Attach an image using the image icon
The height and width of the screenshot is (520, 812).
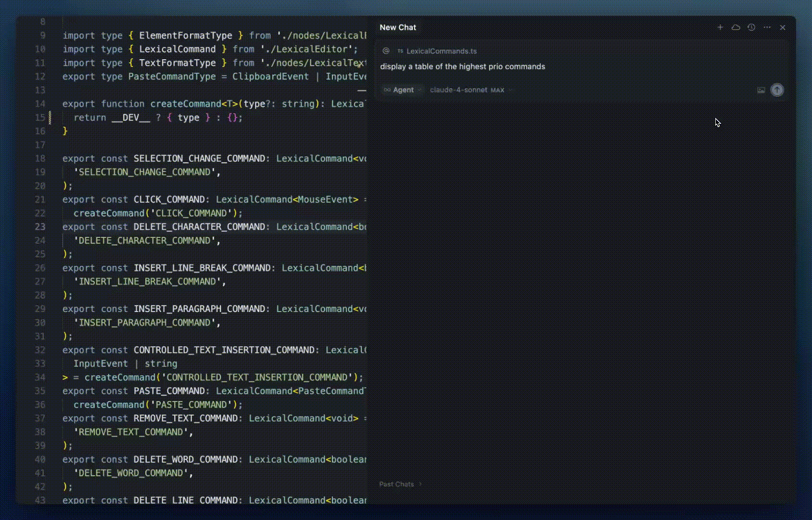[x=761, y=90]
